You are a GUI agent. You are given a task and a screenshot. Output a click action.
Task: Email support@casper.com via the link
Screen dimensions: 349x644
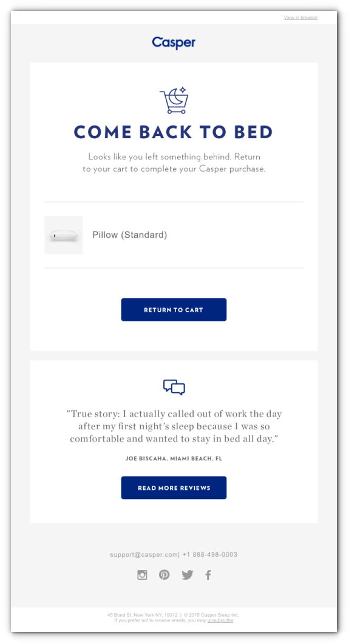pos(144,554)
